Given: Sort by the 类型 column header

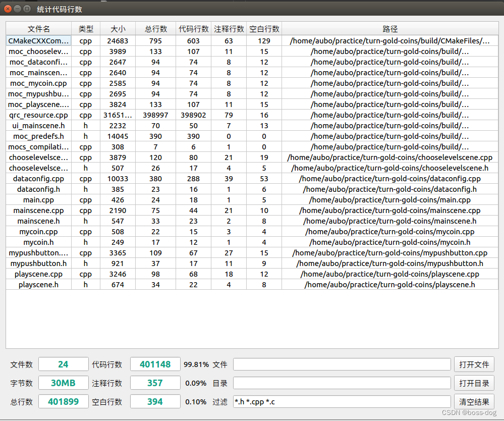Looking at the screenshot, I should click(86, 29).
